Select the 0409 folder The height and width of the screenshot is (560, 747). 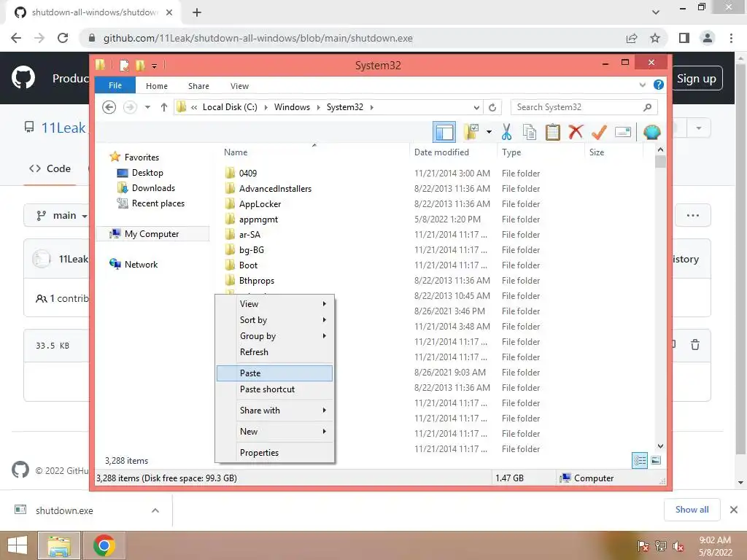click(x=248, y=173)
